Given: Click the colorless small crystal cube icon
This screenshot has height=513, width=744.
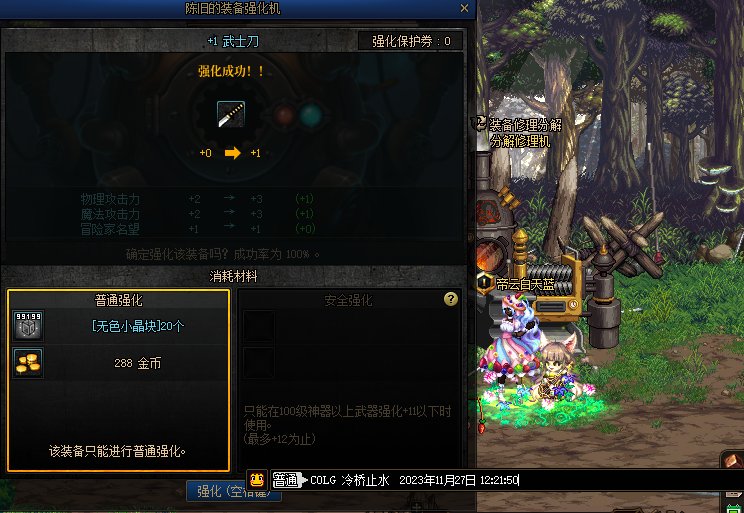Looking at the screenshot, I should (x=28, y=326).
